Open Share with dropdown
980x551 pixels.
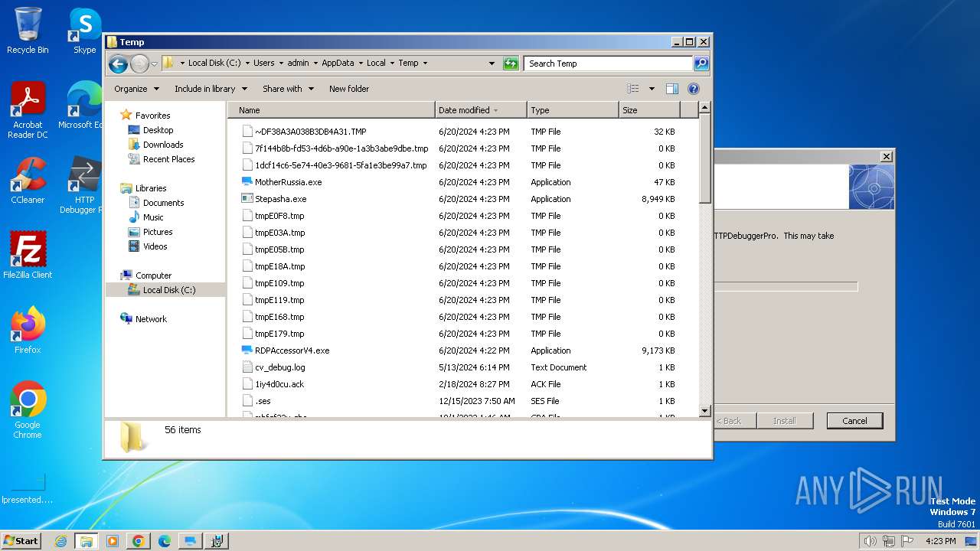pyautogui.click(x=288, y=89)
